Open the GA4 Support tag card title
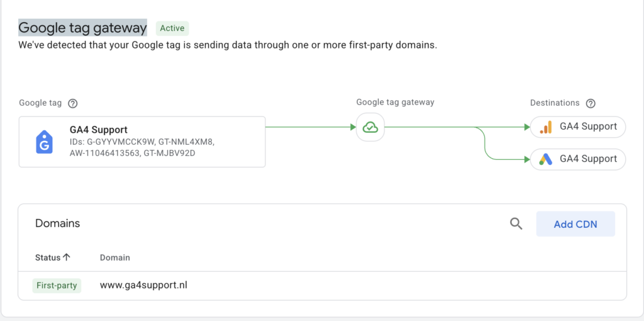The image size is (644, 321). coord(99,130)
